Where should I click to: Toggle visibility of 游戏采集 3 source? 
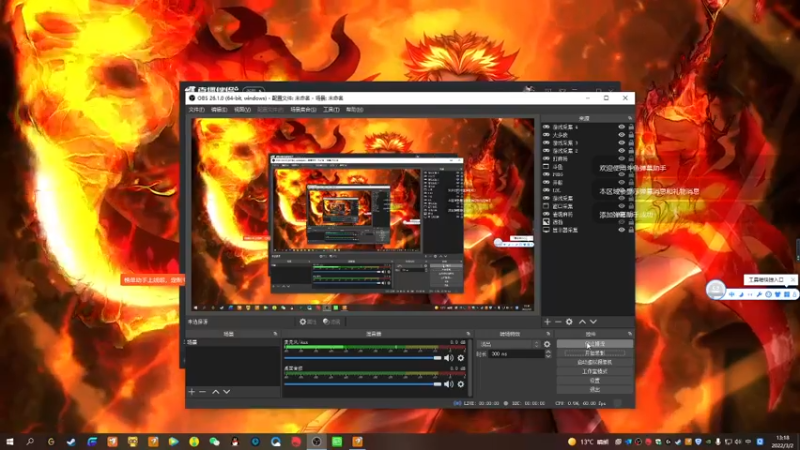click(621, 143)
